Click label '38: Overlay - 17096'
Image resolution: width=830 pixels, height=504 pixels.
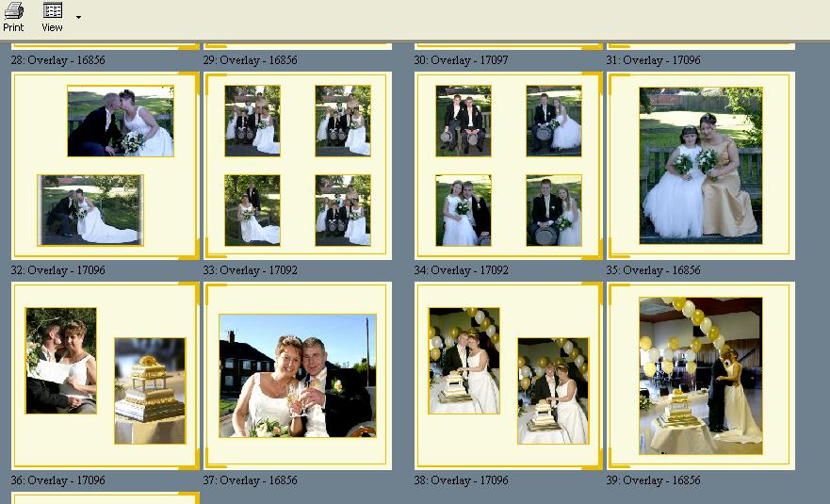coord(461,480)
